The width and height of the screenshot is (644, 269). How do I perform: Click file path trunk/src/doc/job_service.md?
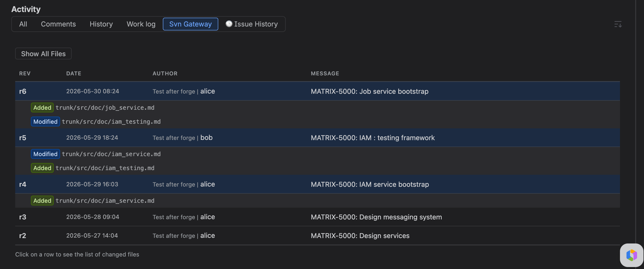point(105,108)
